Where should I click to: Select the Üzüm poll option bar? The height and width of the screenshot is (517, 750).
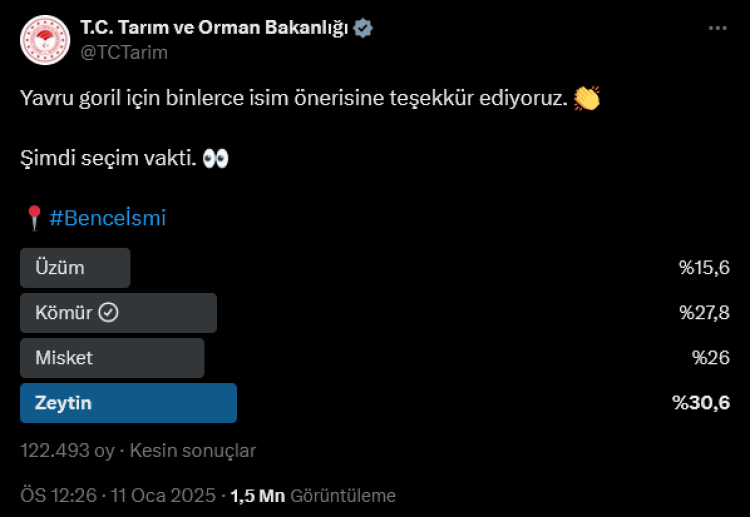pos(75,268)
